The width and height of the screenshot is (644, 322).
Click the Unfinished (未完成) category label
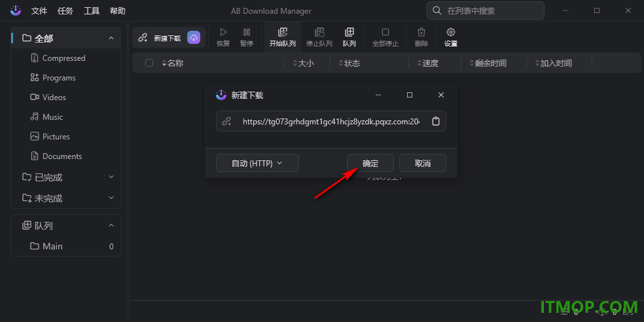point(48,198)
